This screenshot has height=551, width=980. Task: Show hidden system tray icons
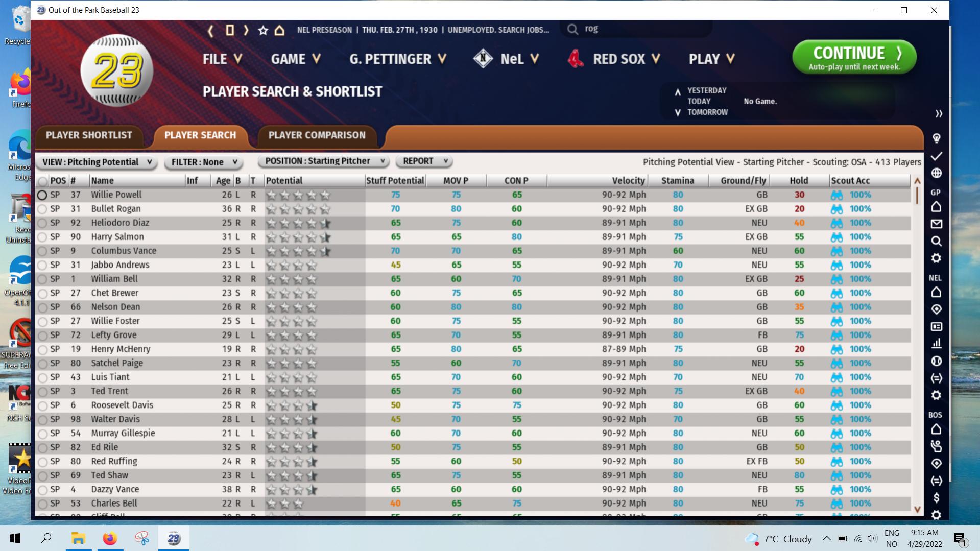[x=826, y=538]
